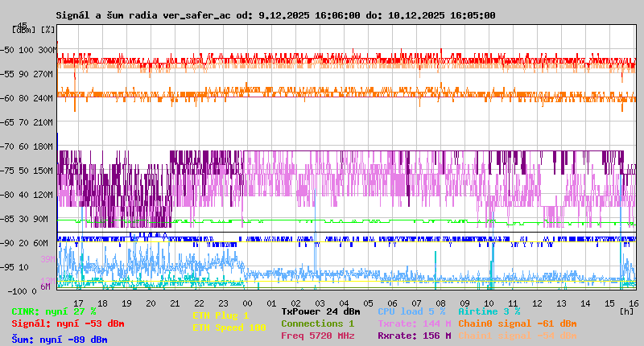Select the blue Šum noise legend entry

[x=60, y=340]
